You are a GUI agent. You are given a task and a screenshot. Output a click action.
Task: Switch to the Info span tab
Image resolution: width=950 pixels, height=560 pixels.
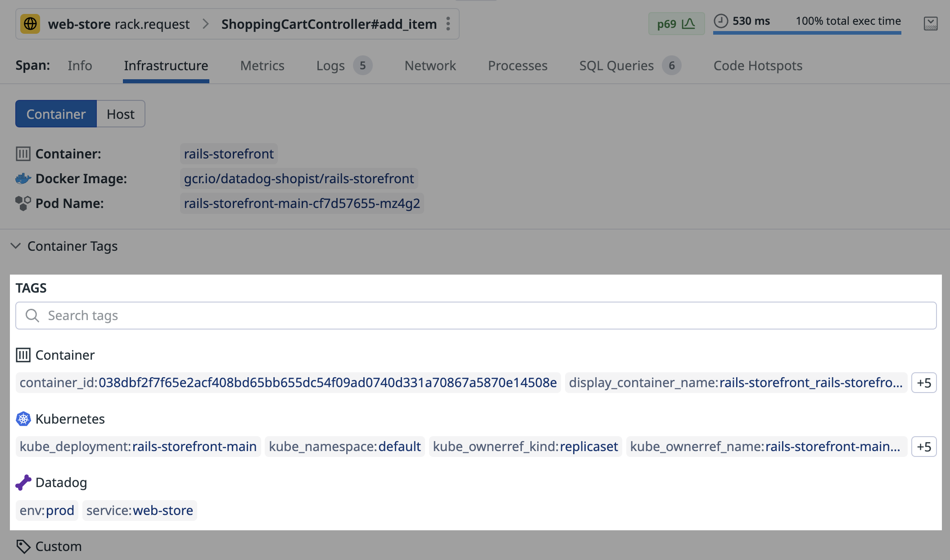(x=80, y=66)
